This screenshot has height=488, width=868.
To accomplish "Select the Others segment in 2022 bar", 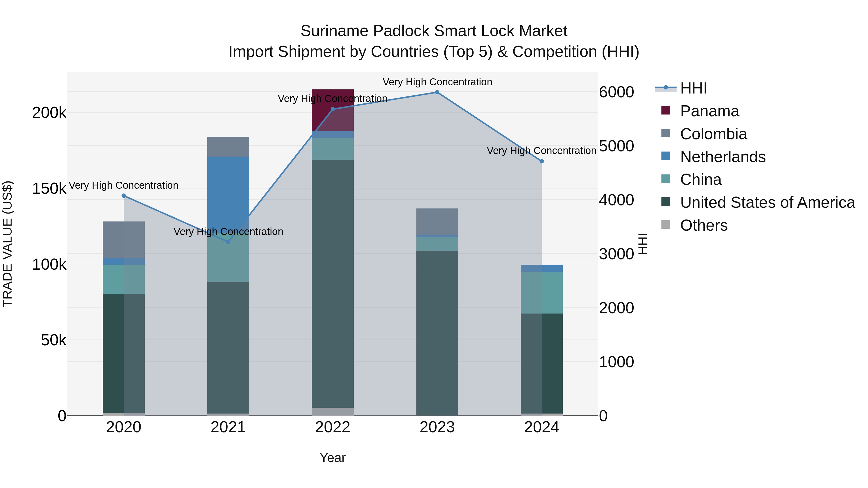I will pos(332,412).
